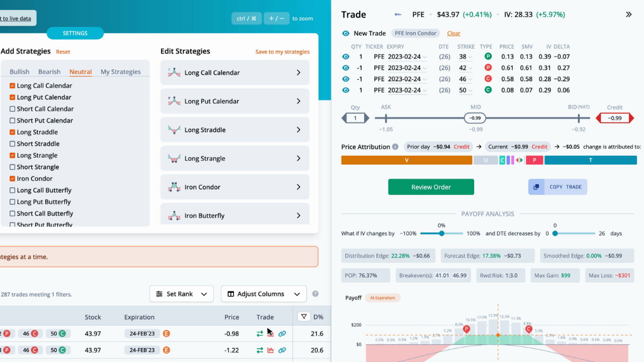Viewport: 644px width, 362px height.
Task: Click filter funnel icon in D% column
Action: (304, 317)
